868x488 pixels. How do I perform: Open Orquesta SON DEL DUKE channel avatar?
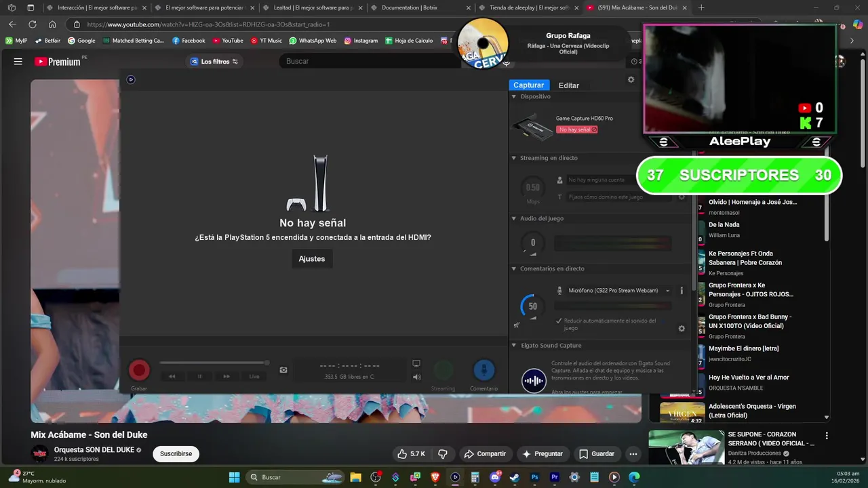[x=40, y=453]
